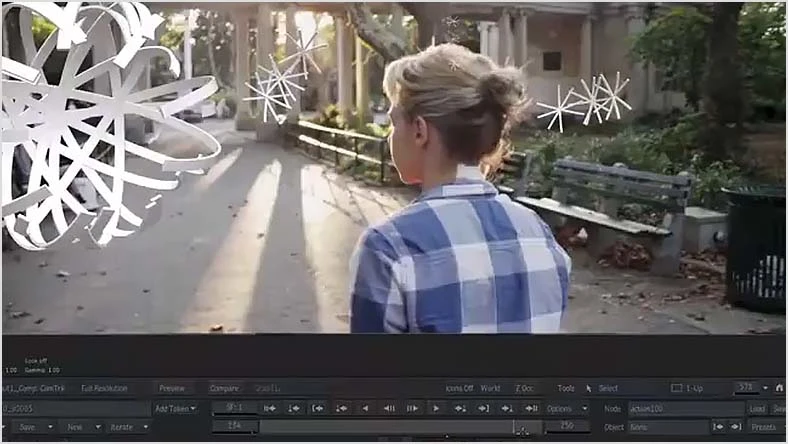Image resolution: width=788 pixels, height=444 pixels.
Task: Click the iteration name field
Action: [x=75, y=409]
